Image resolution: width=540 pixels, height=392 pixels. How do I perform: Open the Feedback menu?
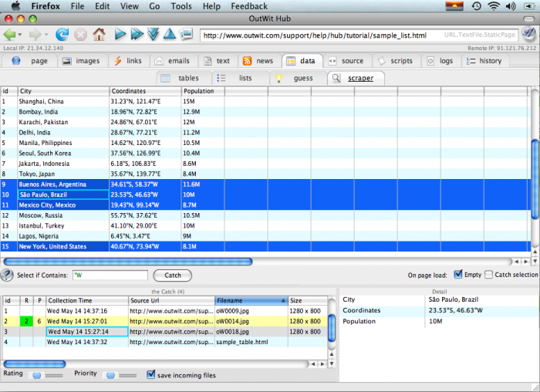249,6
